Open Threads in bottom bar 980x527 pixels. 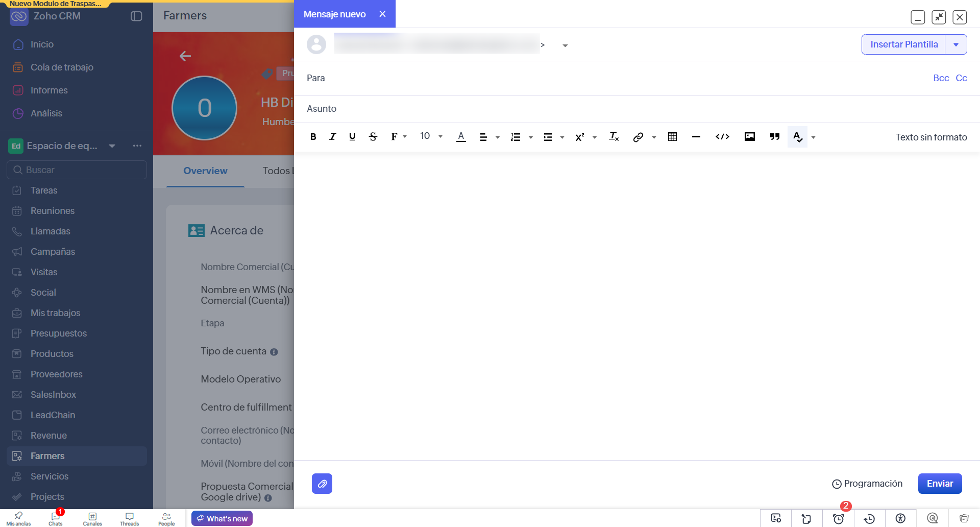129,519
